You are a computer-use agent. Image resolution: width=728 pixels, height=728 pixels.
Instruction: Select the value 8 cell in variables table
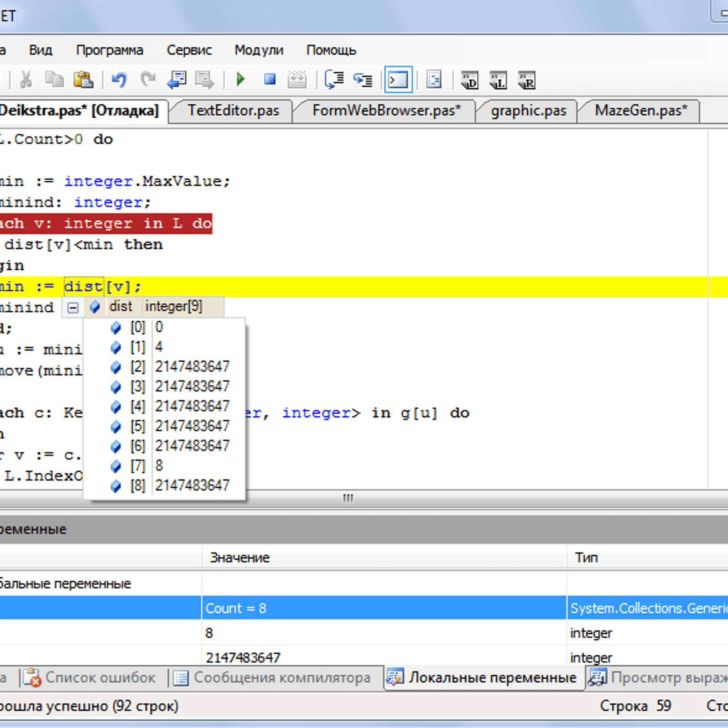[x=384, y=633]
